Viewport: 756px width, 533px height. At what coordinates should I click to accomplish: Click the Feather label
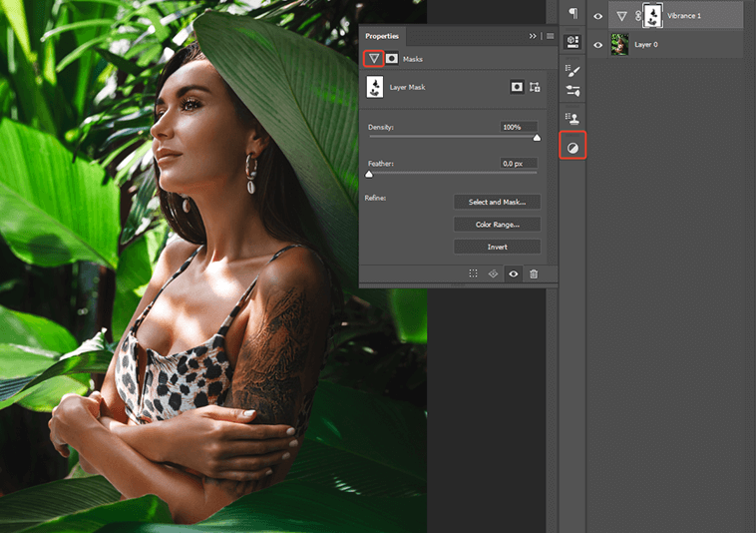[x=381, y=164]
